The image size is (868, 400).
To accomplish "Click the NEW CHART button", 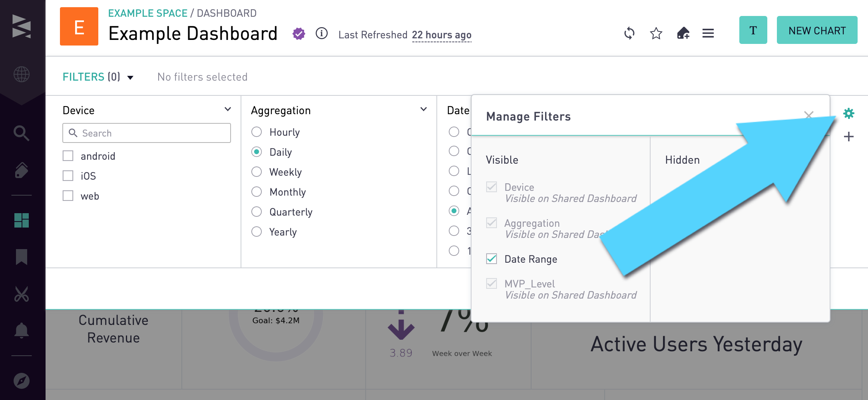I will click(817, 30).
